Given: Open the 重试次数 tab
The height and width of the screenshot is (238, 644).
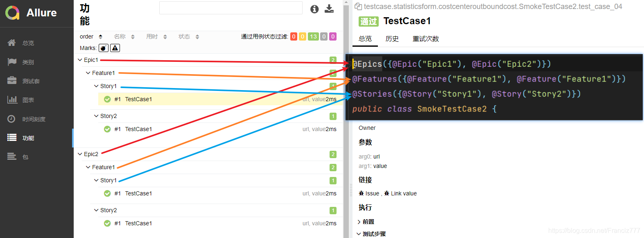Looking at the screenshot, I should 425,39.
